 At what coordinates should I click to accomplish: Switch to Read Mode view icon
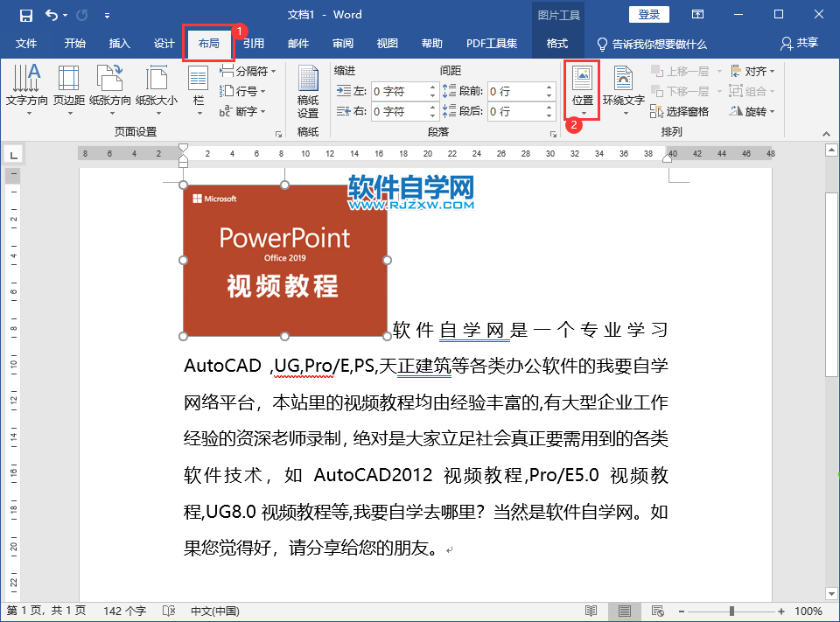click(x=591, y=611)
